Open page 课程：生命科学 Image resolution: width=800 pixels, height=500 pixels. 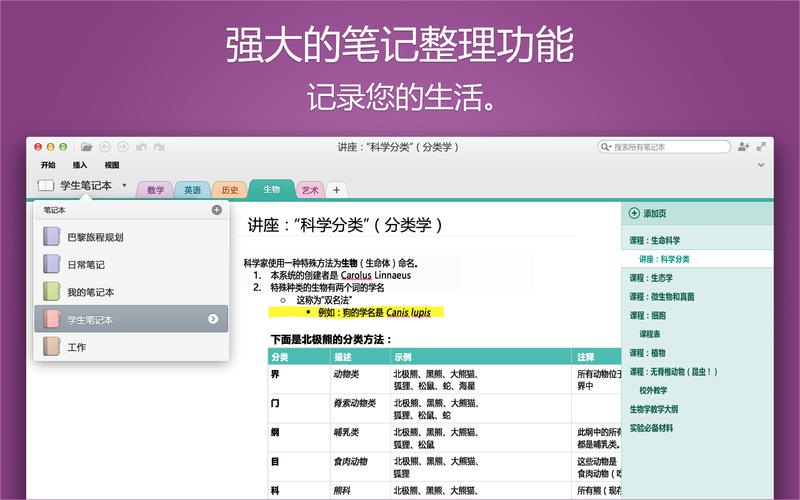697,240
